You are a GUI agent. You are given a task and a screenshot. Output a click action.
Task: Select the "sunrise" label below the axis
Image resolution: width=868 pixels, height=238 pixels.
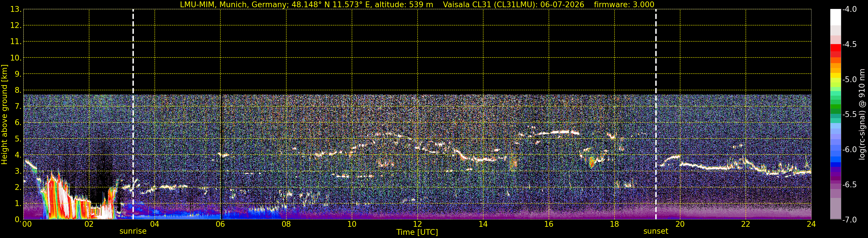pyautogui.click(x=133, y=231)
